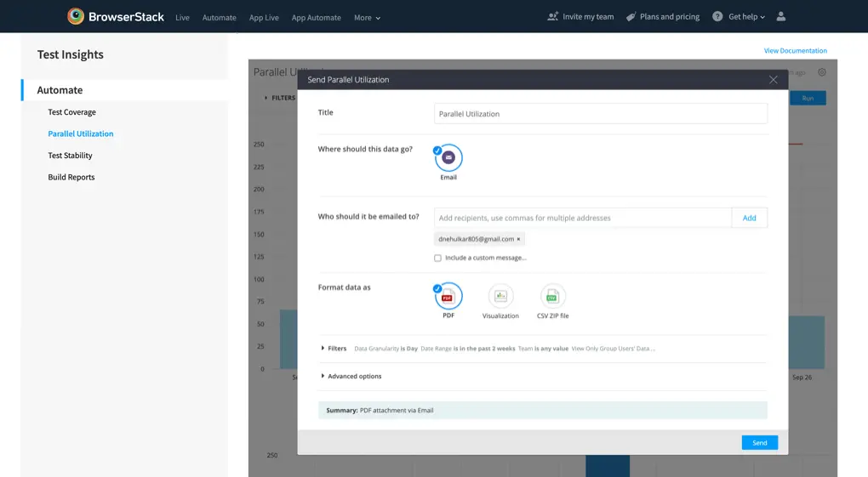The height and width of the screenshot is (477, 868).
Task: Click Add to add recipients
Action: pos(749,218)
